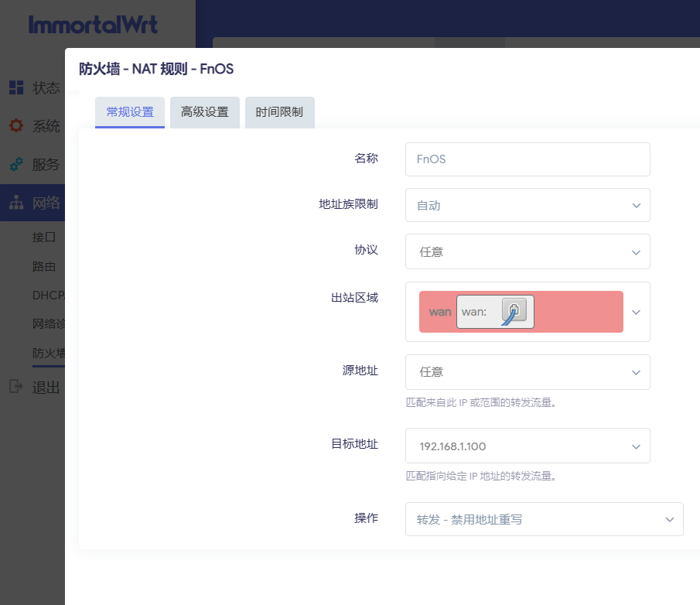The height and width of the screenshot is (605, 700).
Task: Go to 网络诊断 submenu item
Action: pos(48,323)
